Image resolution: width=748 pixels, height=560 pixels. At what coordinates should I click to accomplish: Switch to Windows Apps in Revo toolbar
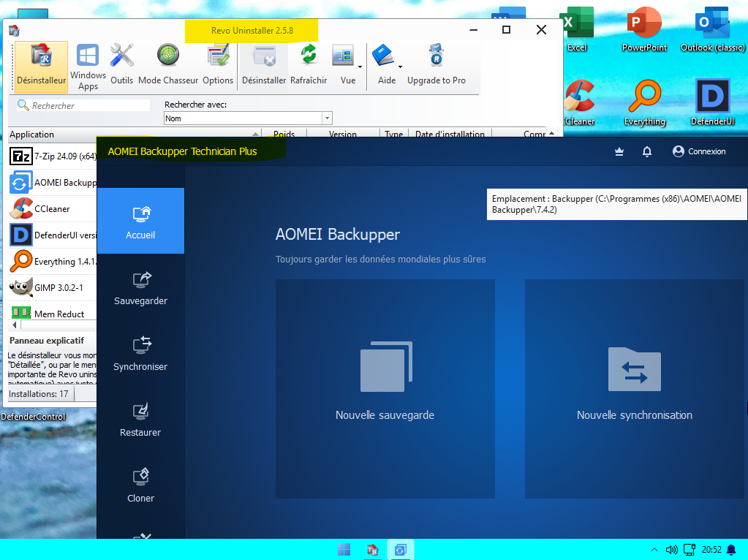pos(88,67)
